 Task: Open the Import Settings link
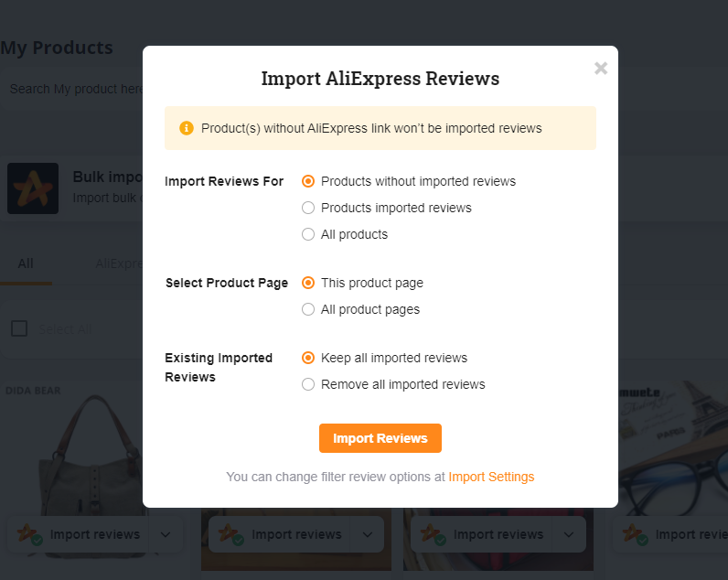[x=491, y=477]
